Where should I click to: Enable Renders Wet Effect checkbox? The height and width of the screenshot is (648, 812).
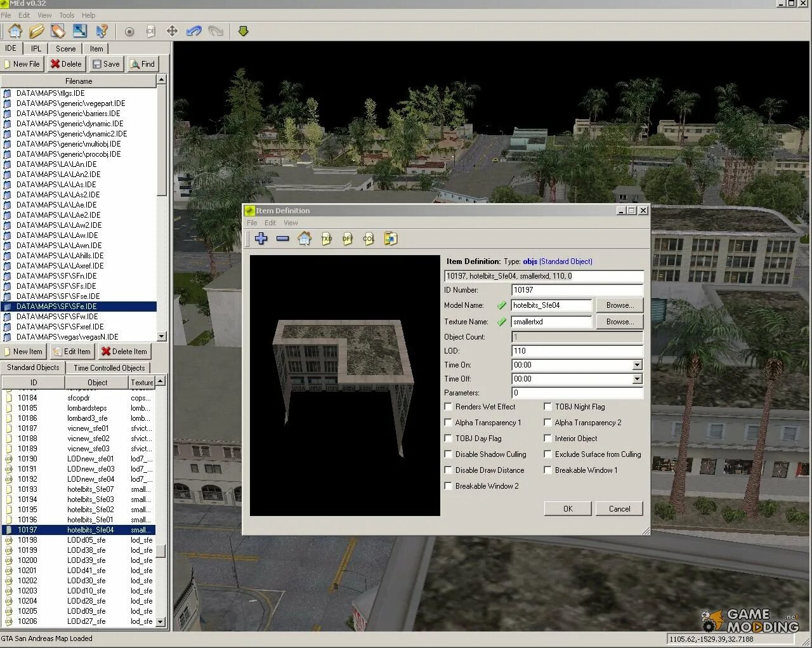click(449, 407)
